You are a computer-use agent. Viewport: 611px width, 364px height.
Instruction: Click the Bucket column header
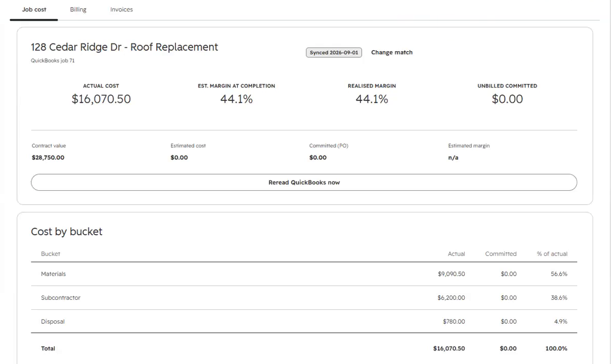[x=50, y=254]
